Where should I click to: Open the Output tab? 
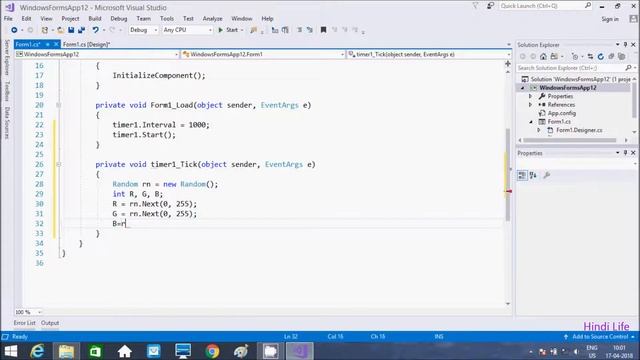50,323
